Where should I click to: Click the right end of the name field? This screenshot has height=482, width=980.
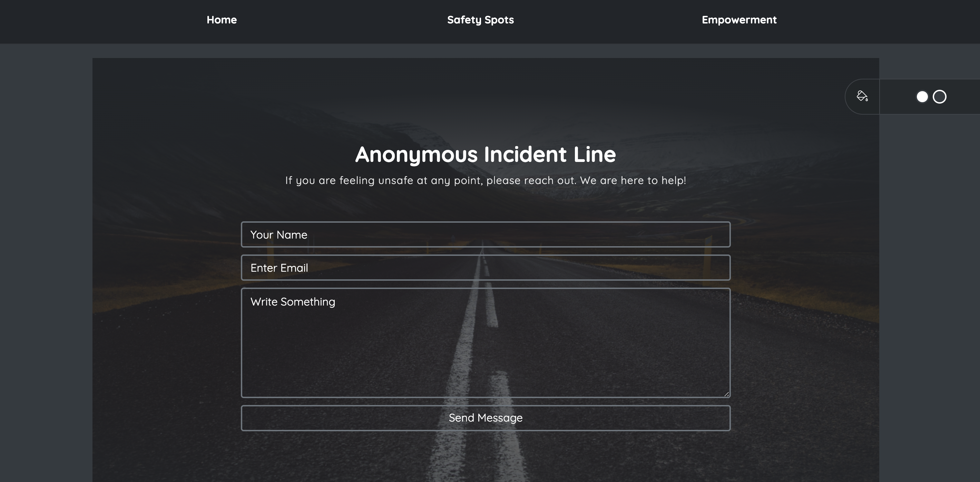[715, 234]
